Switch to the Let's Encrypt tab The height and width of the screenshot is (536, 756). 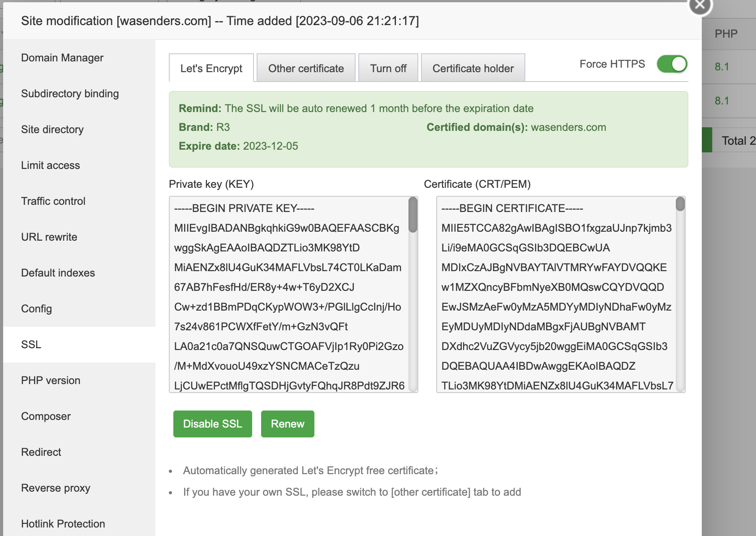(211, 69)
